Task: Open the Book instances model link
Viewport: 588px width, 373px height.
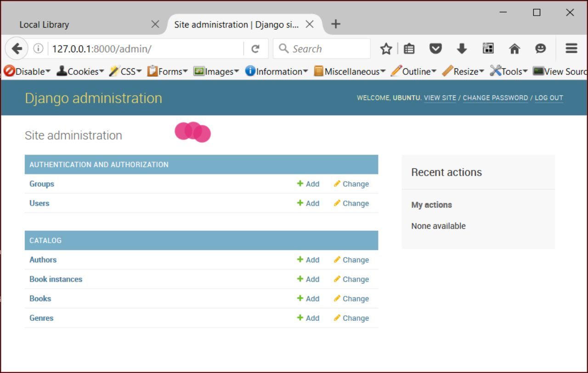Action: (x=56, y=279)
